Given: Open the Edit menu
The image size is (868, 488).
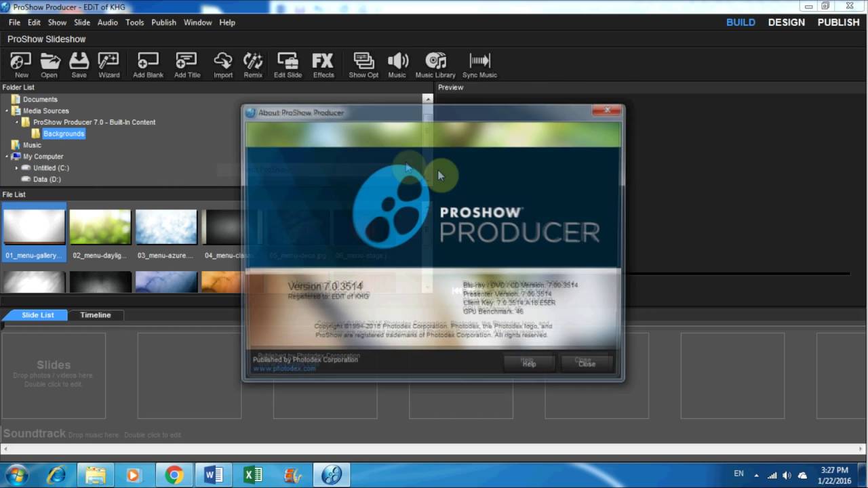Looking at the screenshot, I should tap(34, 22).
